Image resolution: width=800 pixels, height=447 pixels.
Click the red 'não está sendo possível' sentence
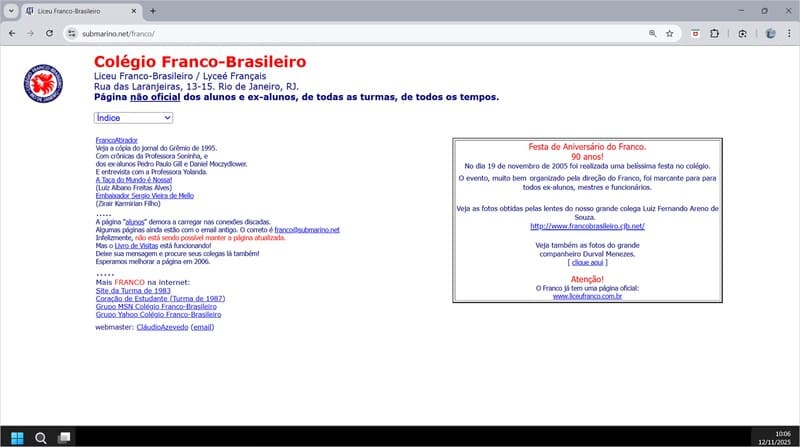(210, 238)
